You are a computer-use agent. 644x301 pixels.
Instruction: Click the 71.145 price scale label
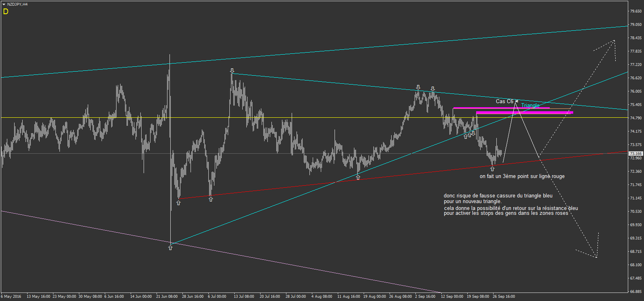coord(636,198)
